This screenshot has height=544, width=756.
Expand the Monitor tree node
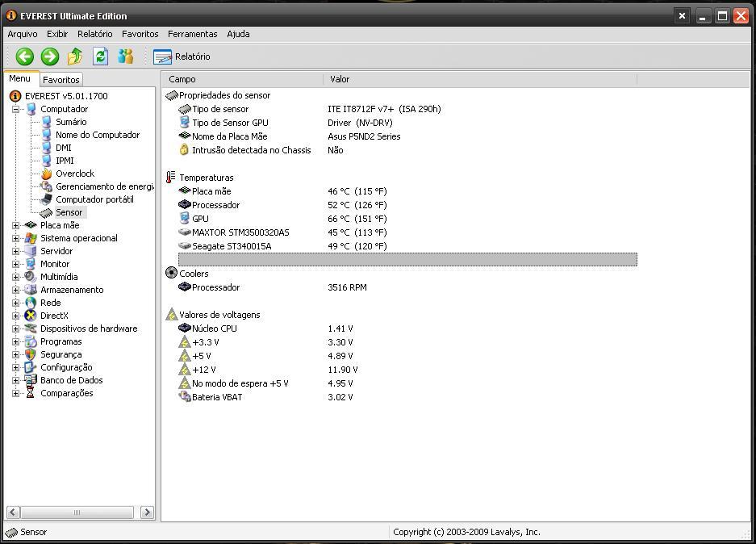[15, 264]
